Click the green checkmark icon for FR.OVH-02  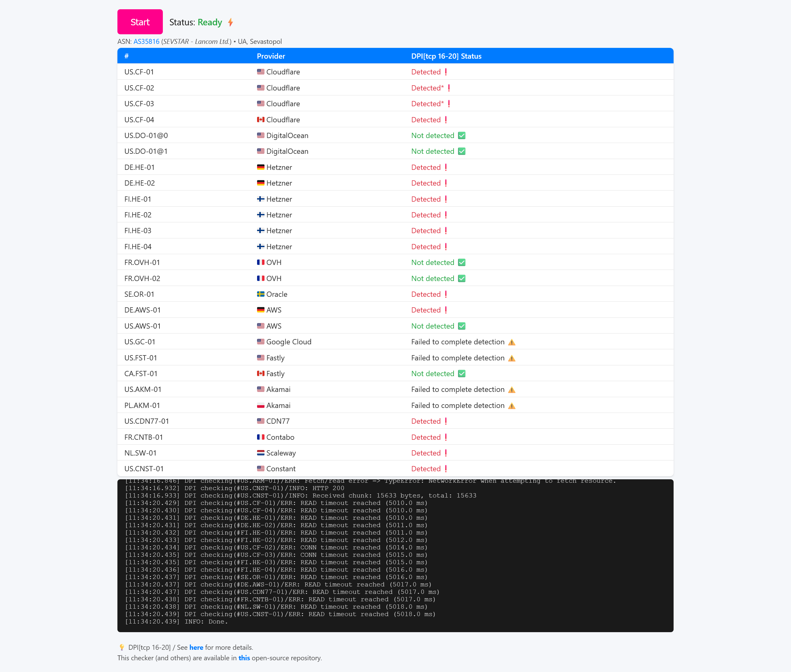(461, 279)
